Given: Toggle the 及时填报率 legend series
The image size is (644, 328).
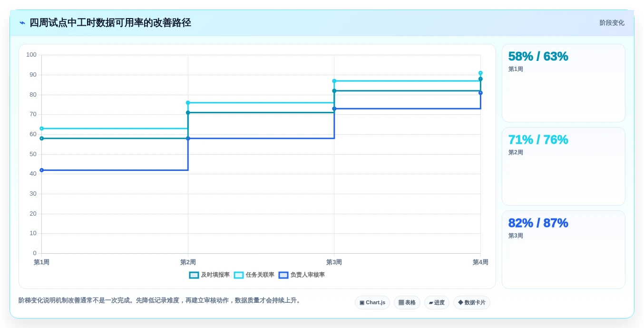Looking at the screenshot, I should (209, 275).
